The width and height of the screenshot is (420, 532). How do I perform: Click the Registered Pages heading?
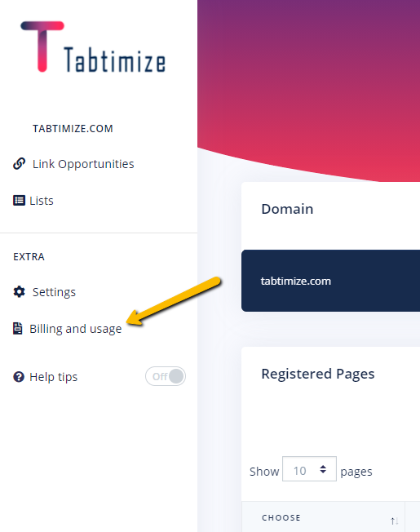click(x=317, y=374)
